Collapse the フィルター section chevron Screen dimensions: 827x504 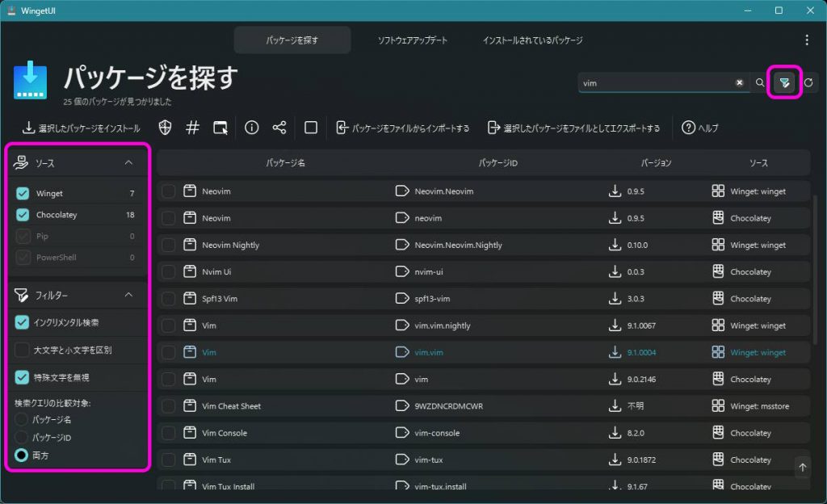pos(128,295)
